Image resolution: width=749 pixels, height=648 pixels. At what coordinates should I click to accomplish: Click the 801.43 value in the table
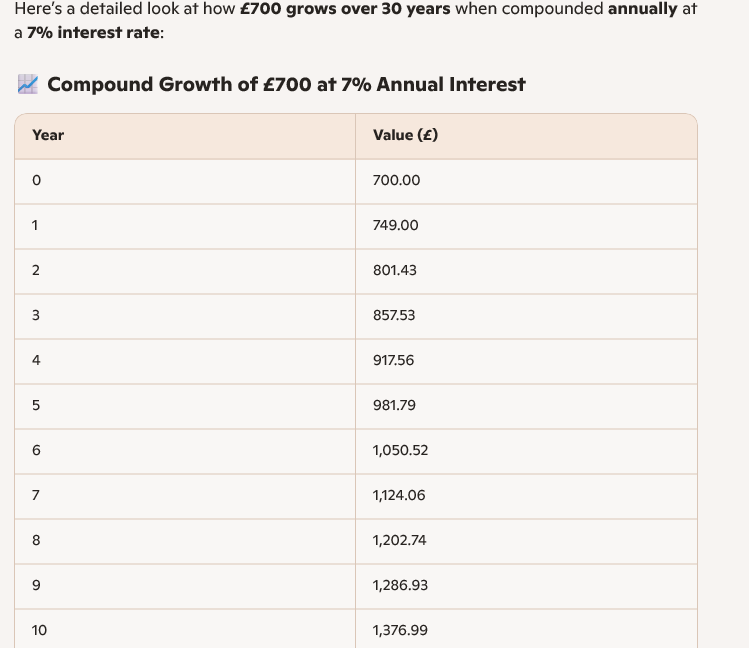click(394, 271)
